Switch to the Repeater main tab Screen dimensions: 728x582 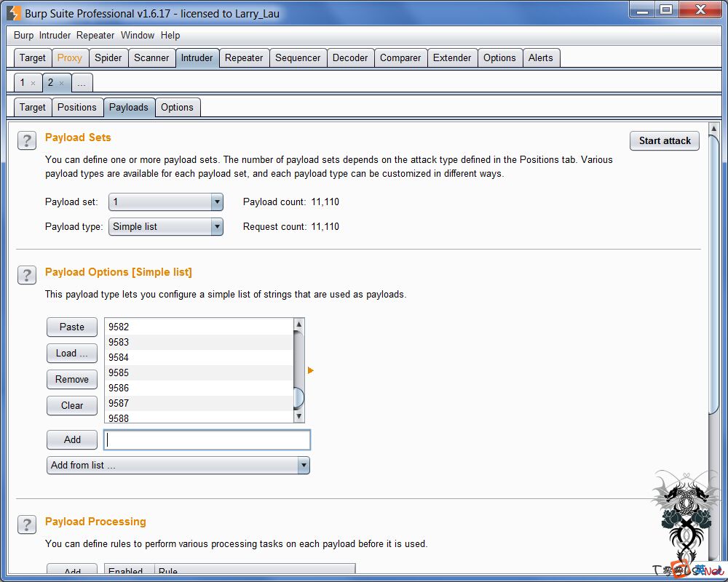(x=243, y=57)
